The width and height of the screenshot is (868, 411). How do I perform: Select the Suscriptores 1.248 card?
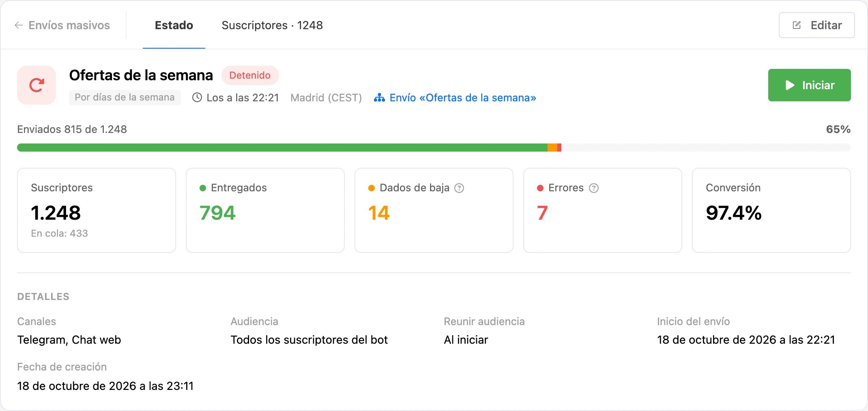[x=97, y=210]
